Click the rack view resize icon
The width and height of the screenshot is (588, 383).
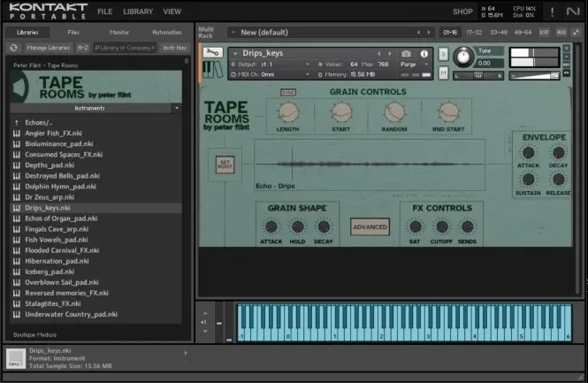[576, 32]
